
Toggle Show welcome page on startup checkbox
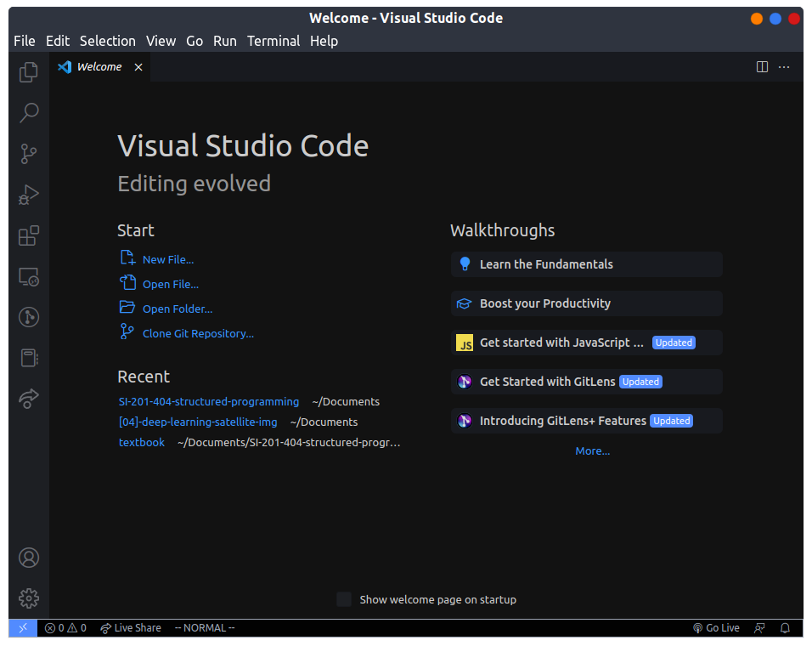click(x=344, y=599)
